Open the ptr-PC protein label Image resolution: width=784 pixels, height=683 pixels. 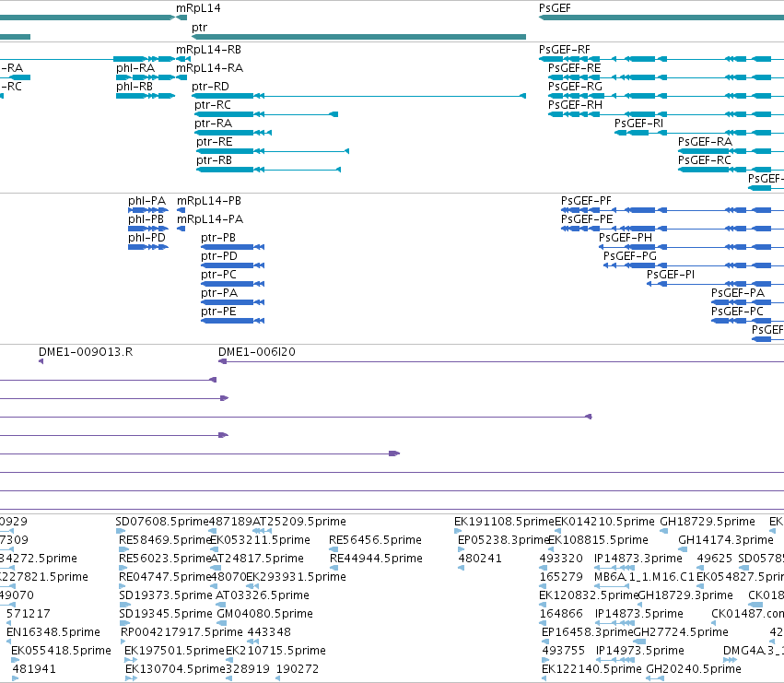218,275
